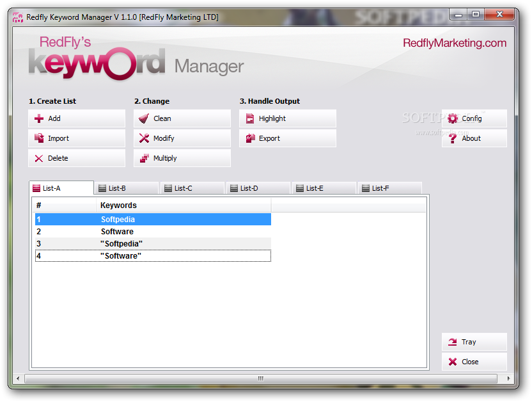This screenshot has width=532, height=402.
Task: Click the app icon in title bar
Action: click(x=18, y=17)
